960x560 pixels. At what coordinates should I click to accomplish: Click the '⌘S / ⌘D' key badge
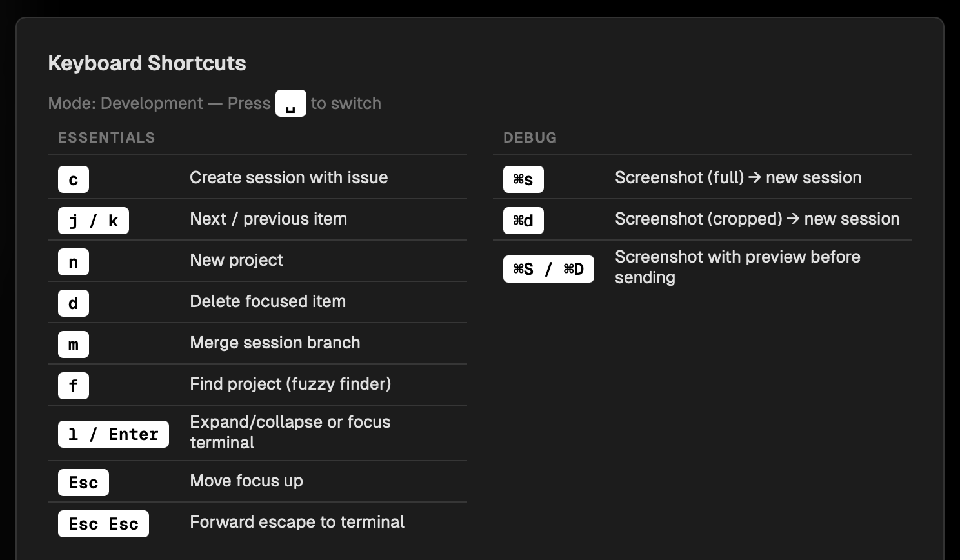pos(548,269)
